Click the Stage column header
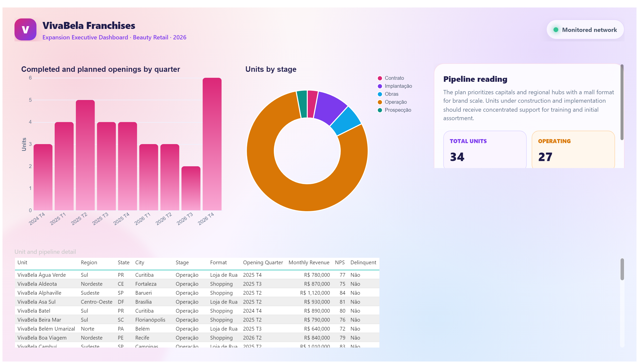Viewport: 639px width, 364px height. point(182,263)
